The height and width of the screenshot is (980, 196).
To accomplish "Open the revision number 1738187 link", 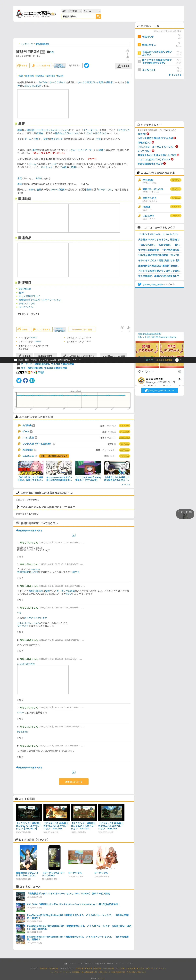I will (37, 342).
